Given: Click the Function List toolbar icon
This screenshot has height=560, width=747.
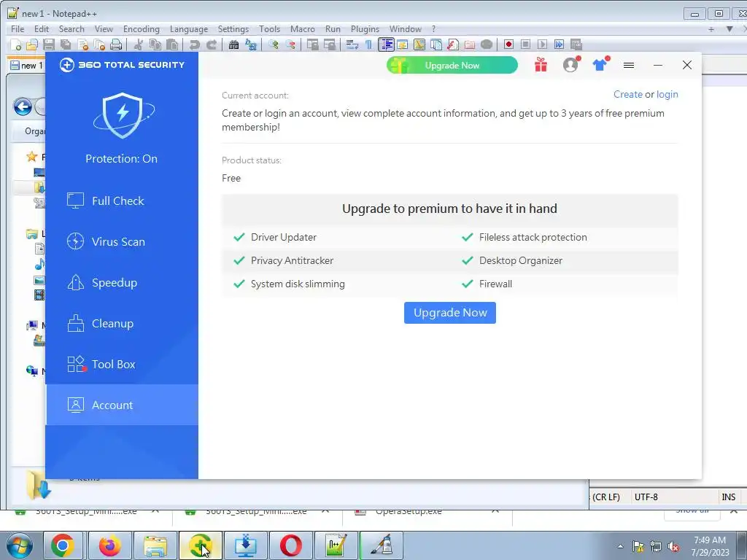Looking at the screenshot, I should (453, 44).
